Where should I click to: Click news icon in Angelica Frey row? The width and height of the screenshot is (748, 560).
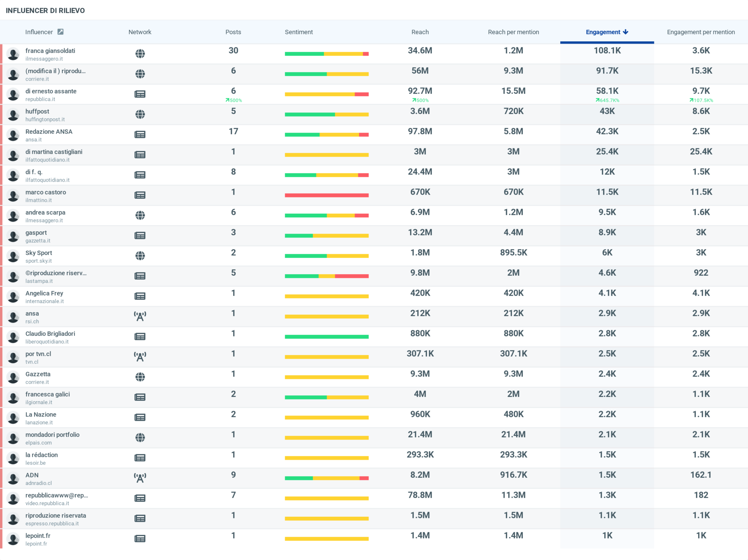pyautogui.click(x=140, y=296)
